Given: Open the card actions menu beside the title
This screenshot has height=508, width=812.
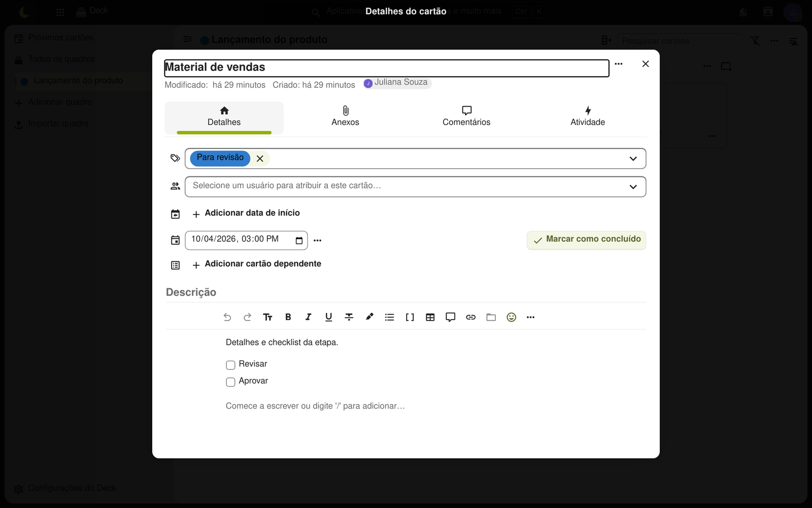Looking at the screenshot, I should click(619, 64).
